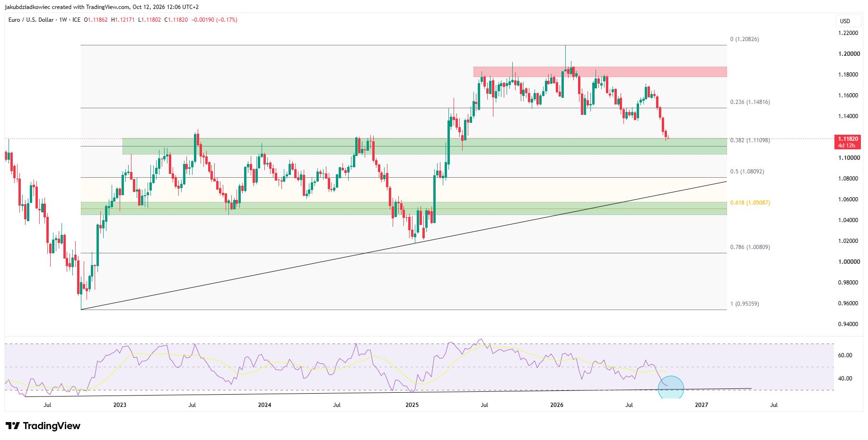
Task: Click the Fib label 1 (0.95359)
Action: click(745, 304)
